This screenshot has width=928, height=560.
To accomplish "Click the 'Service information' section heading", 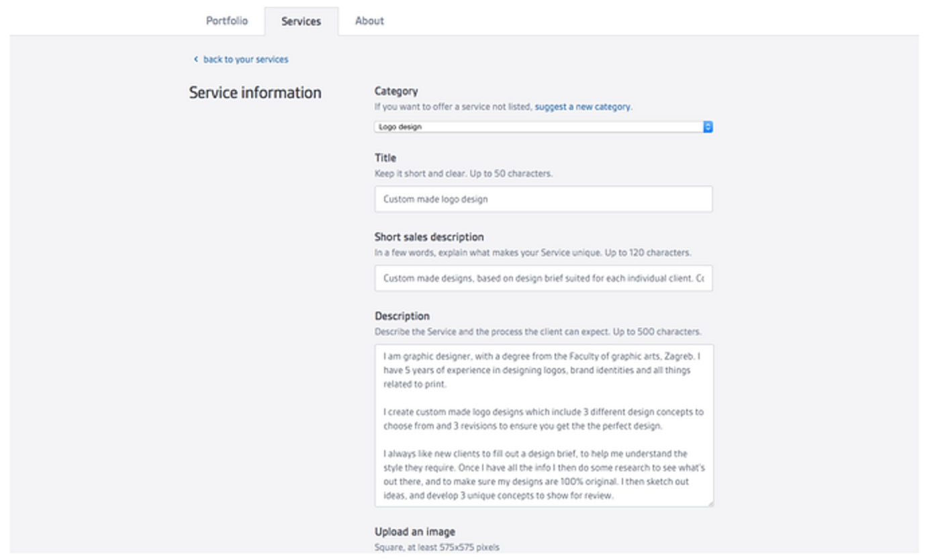I will pos(255,93).
